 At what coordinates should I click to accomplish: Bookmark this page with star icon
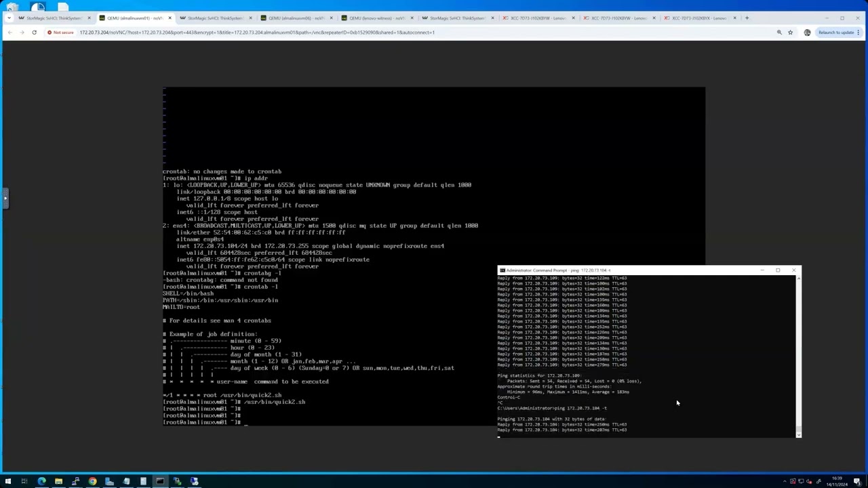pyautogui.click(x=791, y=32)
